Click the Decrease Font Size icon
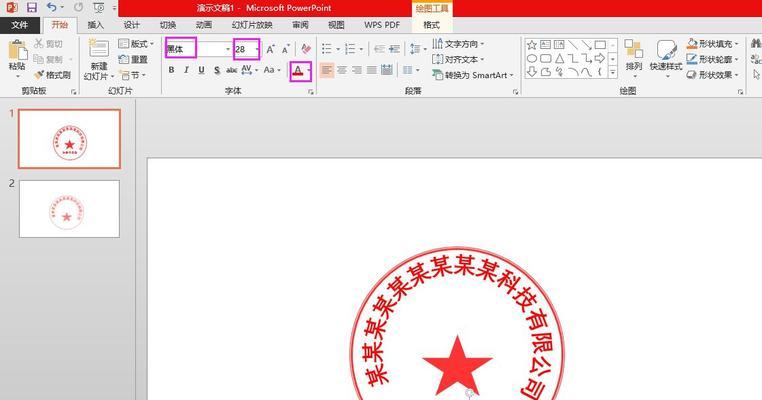Viewport: 762px width, 400px height. click(286, 49)
